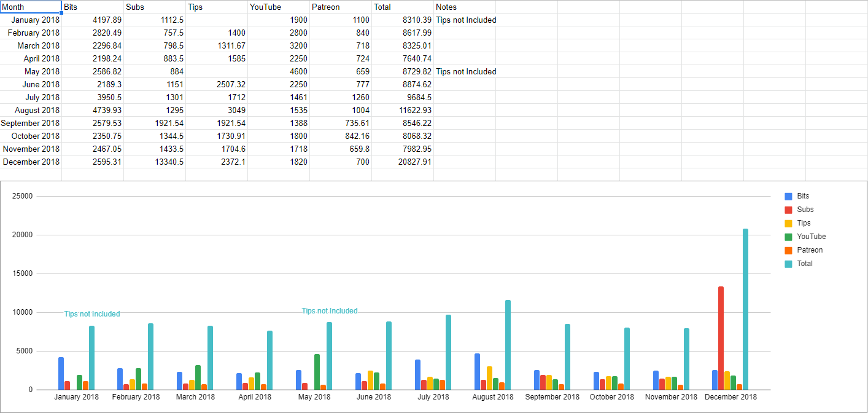Select the Subs value 1112.5
Image resolution: width=868 pixels, height=413 pixels.
[155, 20]
